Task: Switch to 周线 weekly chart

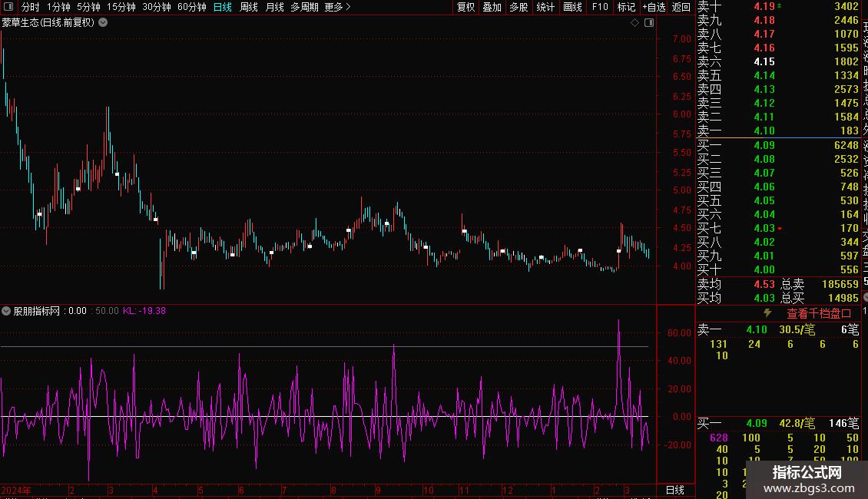Action: pos(248,7)
